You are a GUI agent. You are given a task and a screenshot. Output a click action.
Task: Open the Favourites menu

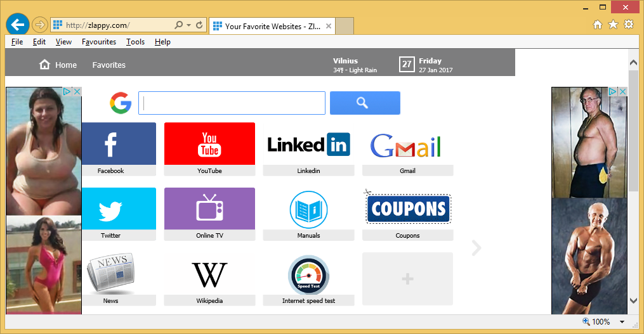pyautogui.click(x=99, y=42)
